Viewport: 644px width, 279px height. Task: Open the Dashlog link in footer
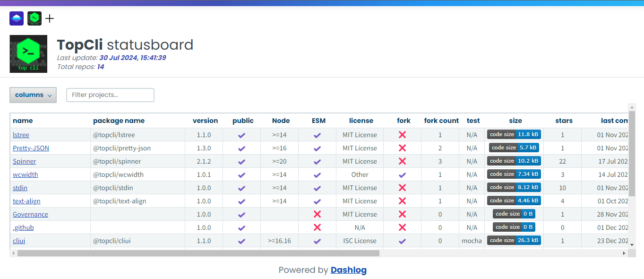coord(349,270)
